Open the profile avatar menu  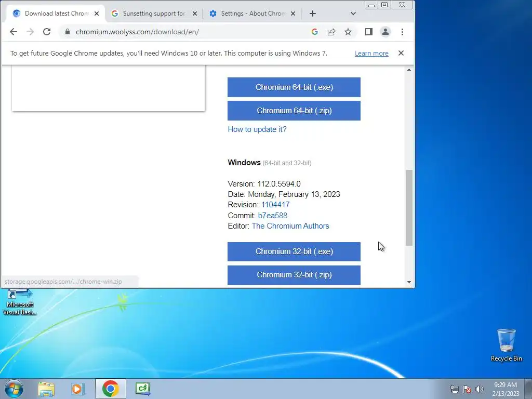point(385,32)
